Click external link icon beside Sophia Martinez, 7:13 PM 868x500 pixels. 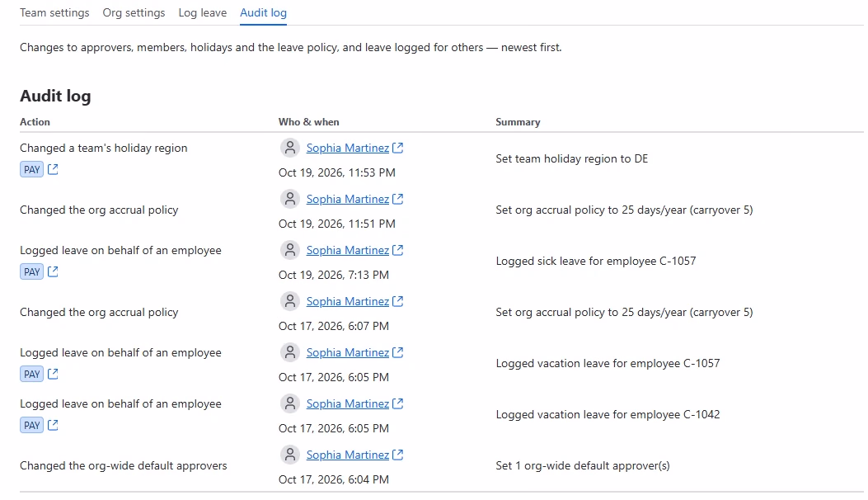click(397, 251)
